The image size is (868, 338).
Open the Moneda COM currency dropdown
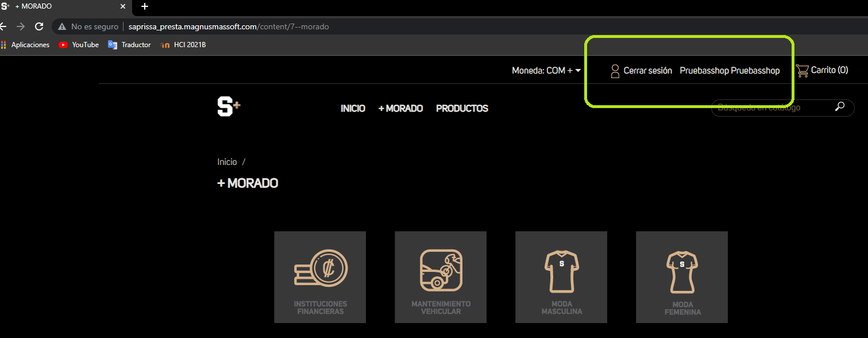click(546, 70)
